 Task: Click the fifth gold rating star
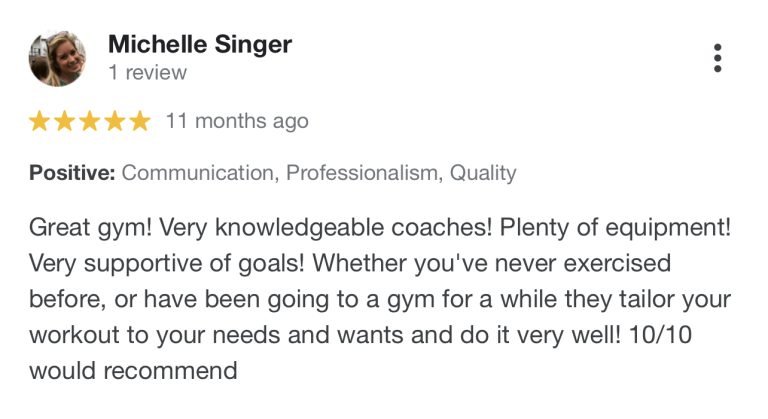(141, 121)
